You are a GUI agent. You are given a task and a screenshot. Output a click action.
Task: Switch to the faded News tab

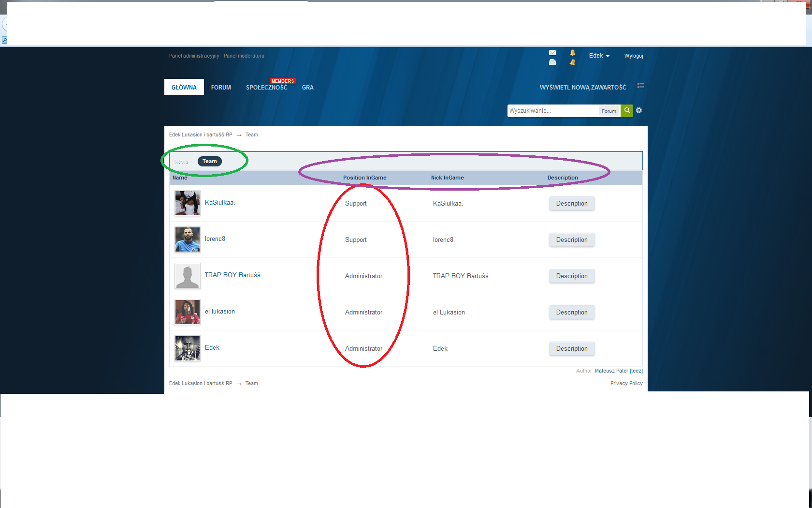[182, 162]
